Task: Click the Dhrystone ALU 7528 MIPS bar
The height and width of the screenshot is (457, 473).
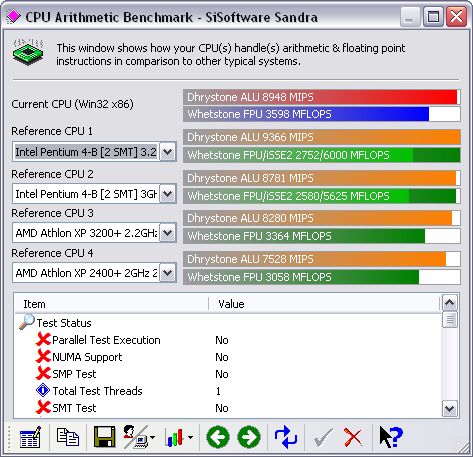Action: pyautogui.click(x=322, y=259)
